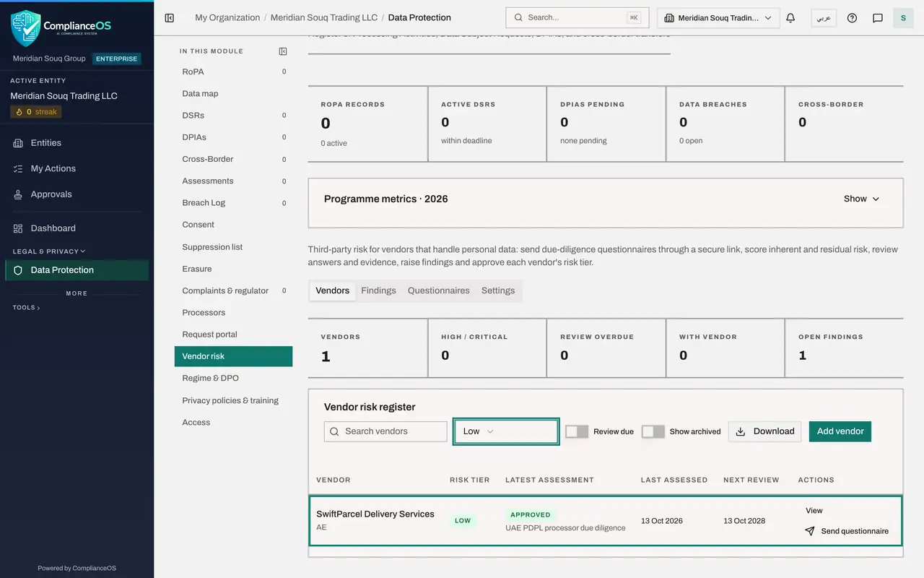Open the Settings tab
Viewport: 924px width, 578px height.
[498, 290]
